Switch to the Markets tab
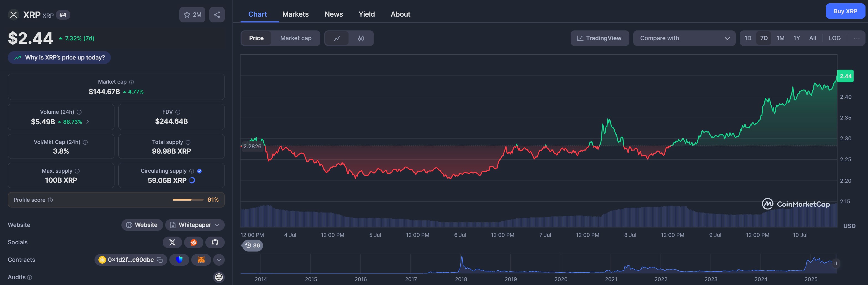 [x=295, y=14]
